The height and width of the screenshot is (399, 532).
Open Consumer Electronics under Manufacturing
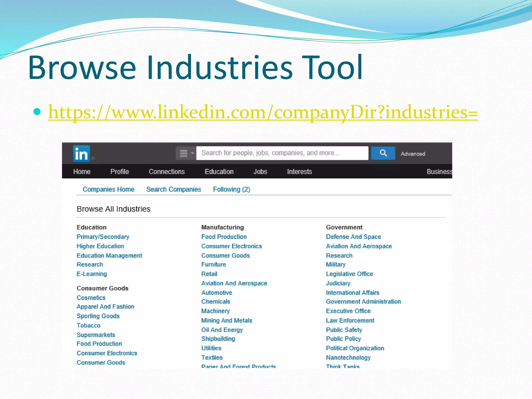231,246
